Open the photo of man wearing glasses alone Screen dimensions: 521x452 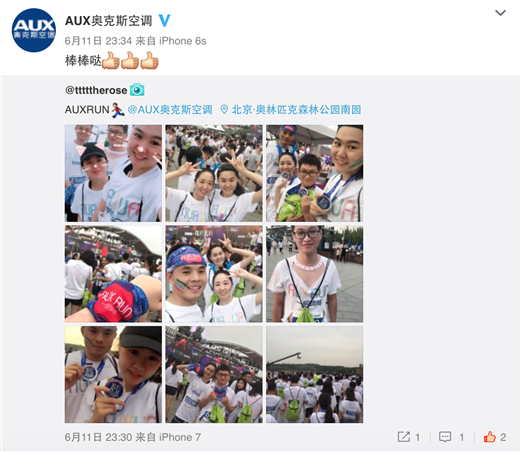[315, 274]
